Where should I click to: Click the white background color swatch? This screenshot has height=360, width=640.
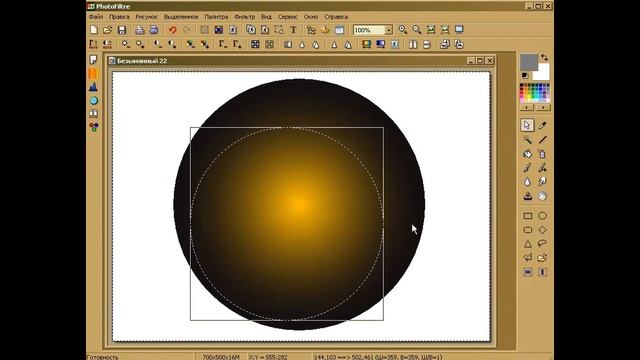[x=544, y=74]
